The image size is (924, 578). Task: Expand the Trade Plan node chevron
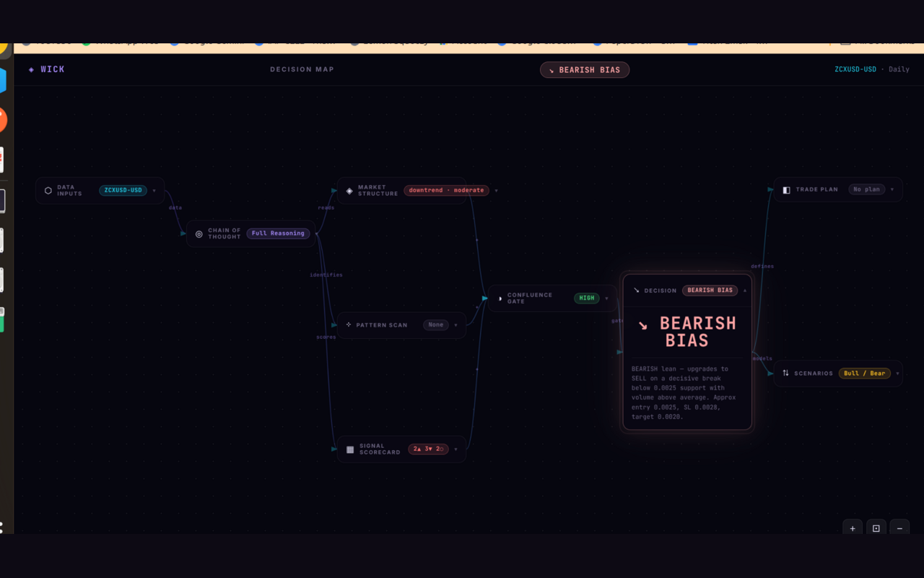pyautogui.click(x=892, y=190)
